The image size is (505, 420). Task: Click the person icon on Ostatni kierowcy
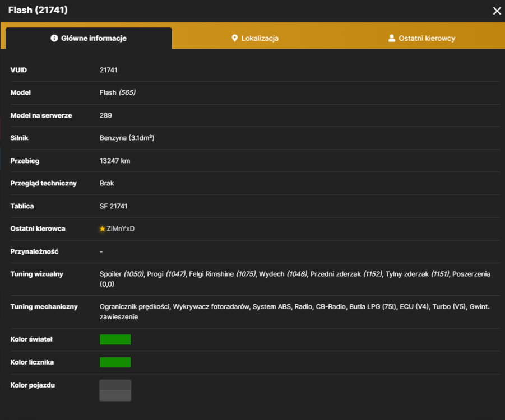coord(392,38)
